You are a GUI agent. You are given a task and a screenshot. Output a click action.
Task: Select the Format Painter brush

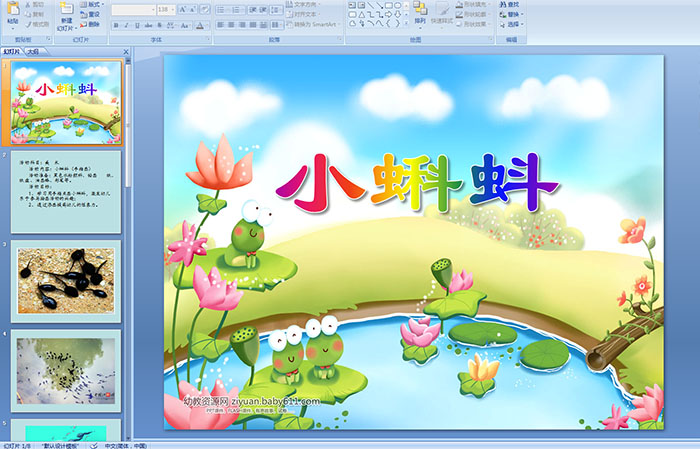(28, 24)
